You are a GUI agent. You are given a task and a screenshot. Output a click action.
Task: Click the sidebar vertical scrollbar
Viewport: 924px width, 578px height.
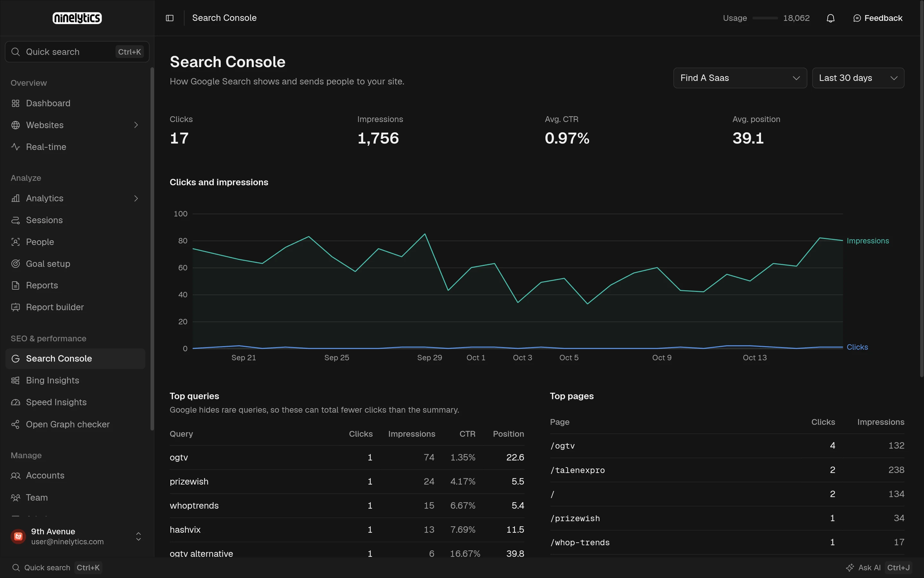click(152, 249)
